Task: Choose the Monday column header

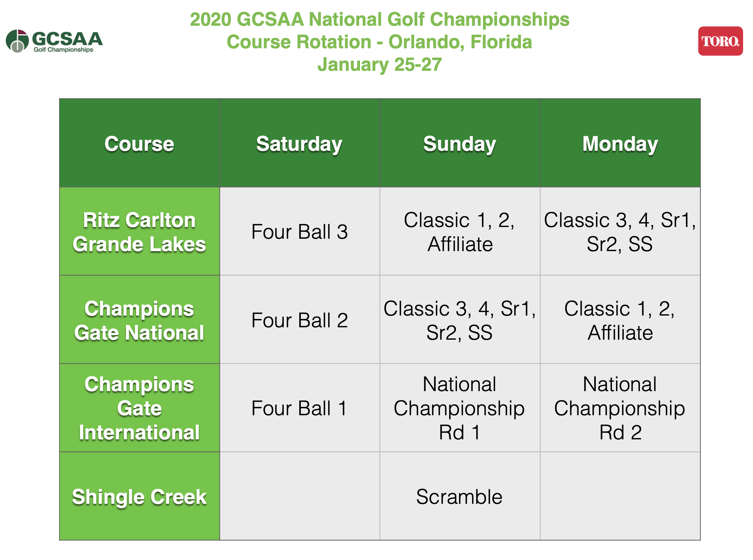Action: 620,144
